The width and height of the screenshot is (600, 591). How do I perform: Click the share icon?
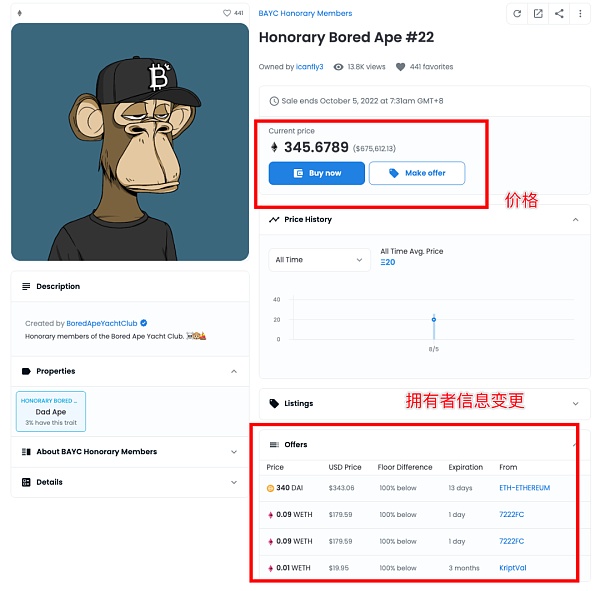point(559,14)
